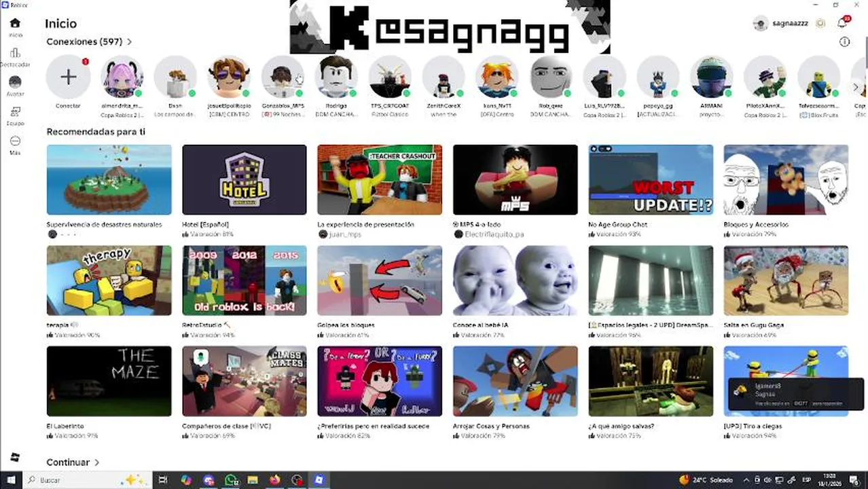
Task: Open friend TPS_CR7GOAT's avatar
Action: tap(390, 77)
